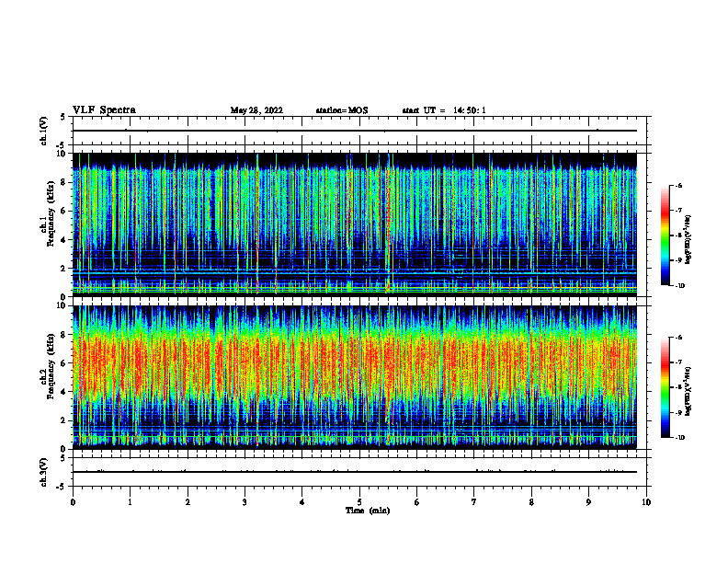Screen dimensions: 728x563
Task: Click the ch.1 color bar axis title
Action: click(688, 239)
